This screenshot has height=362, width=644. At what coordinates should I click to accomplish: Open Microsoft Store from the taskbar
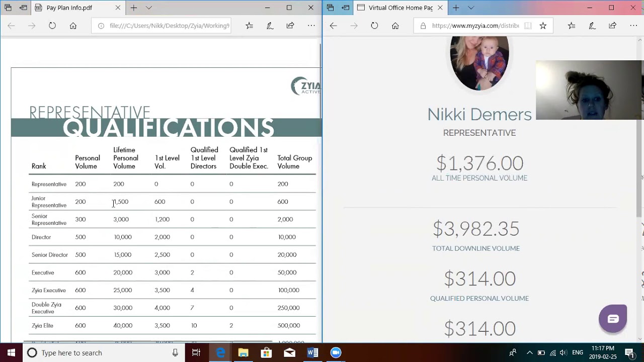pyautogui.click(x=266, y=352)
